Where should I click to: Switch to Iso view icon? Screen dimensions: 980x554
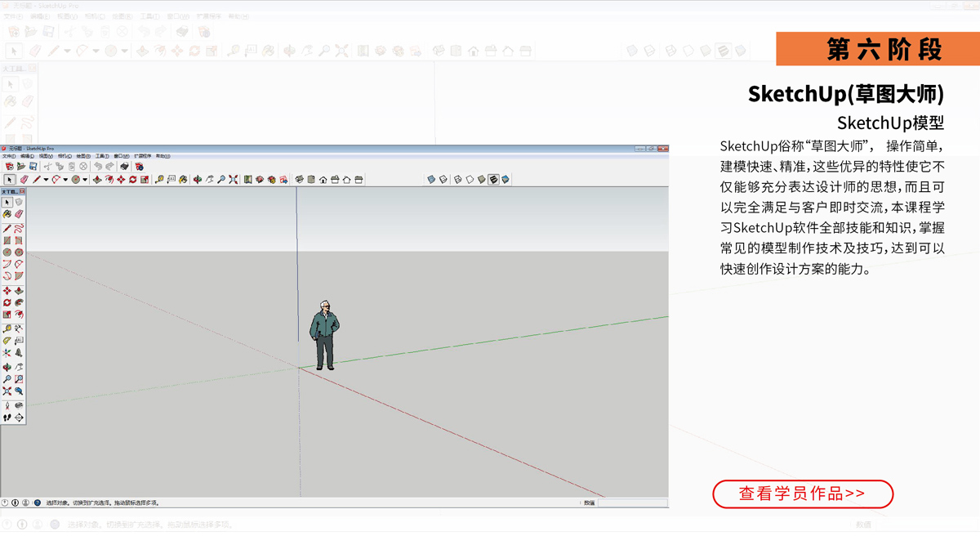click(x=299, y=179)
